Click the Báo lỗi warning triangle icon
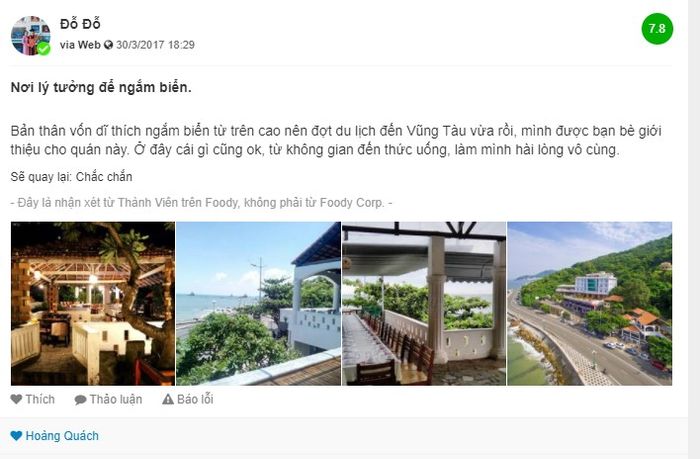This screenshot has width=700, height=459. pyautogui.click(x=168, y=399)
